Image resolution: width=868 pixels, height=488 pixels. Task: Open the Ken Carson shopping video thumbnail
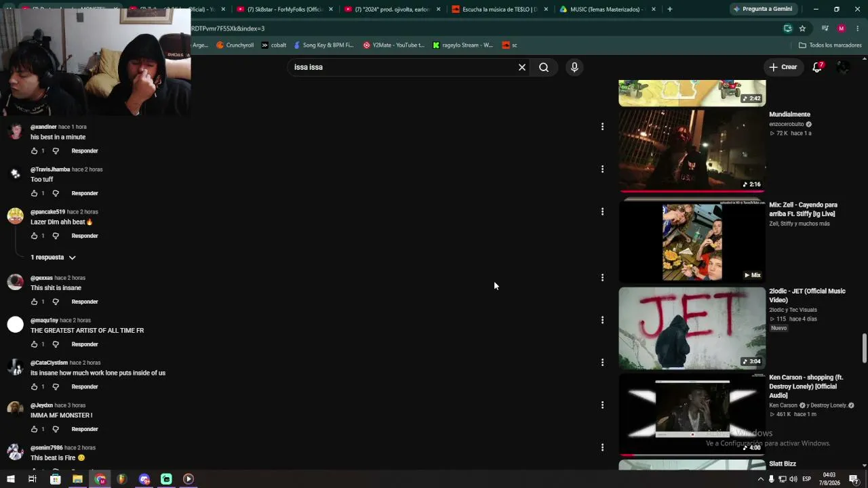pos(692,415)
